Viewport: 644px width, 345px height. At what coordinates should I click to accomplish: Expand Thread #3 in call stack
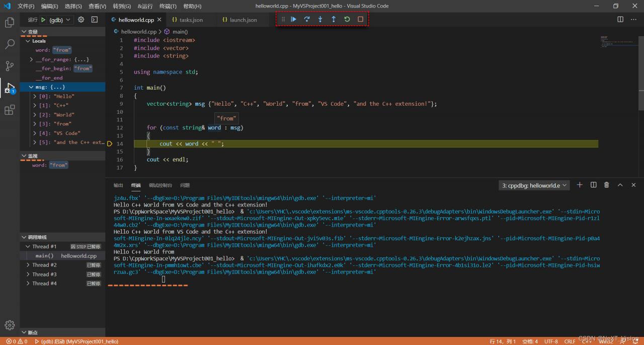29,274
